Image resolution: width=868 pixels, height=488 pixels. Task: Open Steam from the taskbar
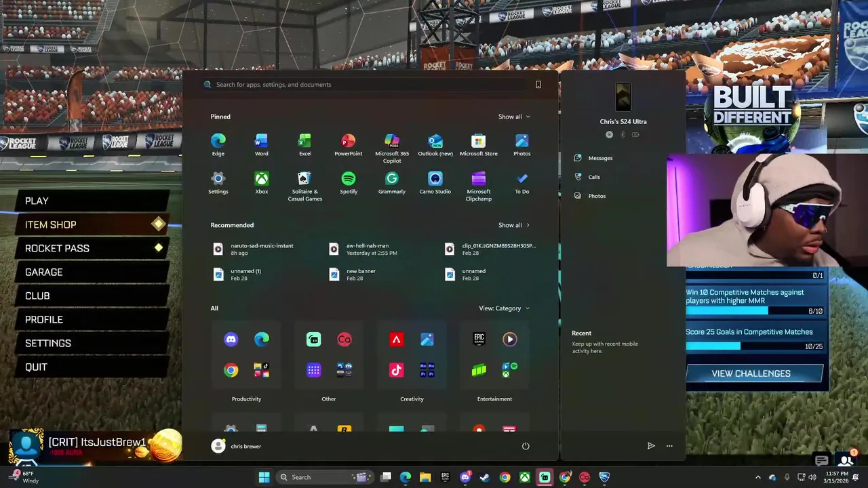point(484,477)
